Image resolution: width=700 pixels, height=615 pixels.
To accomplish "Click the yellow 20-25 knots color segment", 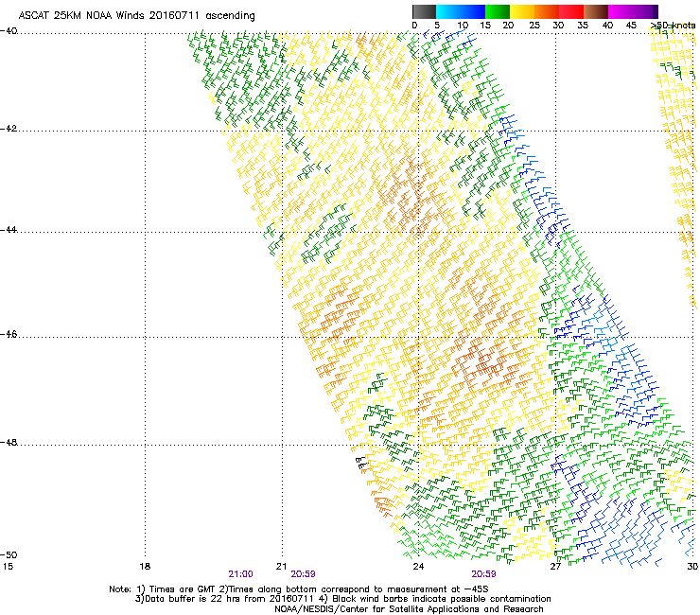I will coord(522,11).
